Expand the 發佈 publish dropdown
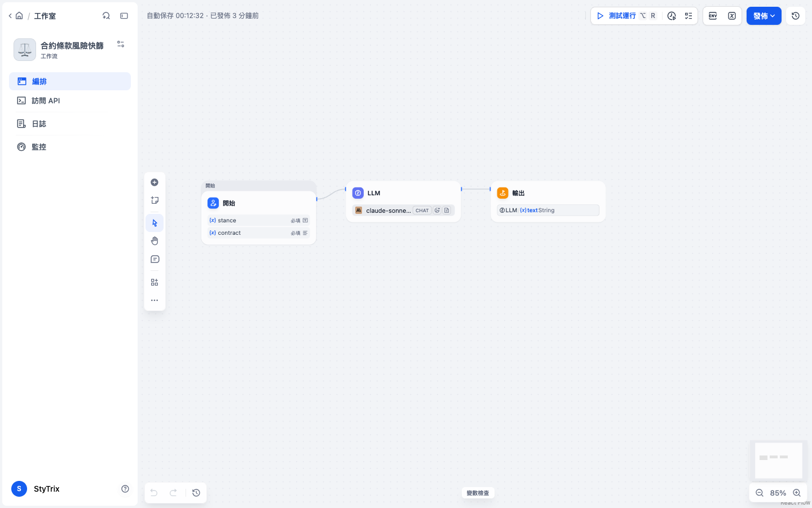Viewport: 812px width, 508px height. (764, 16)
